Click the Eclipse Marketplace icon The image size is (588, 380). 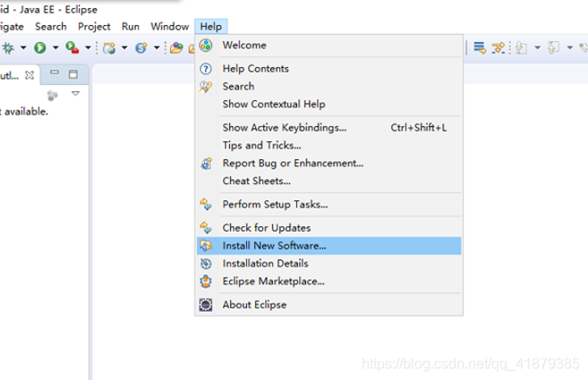206,282
